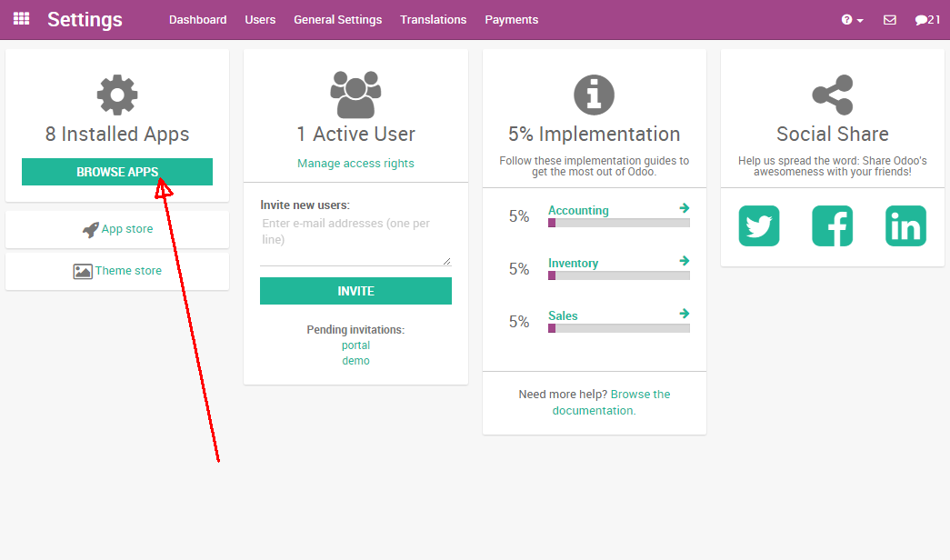
Task: Click Manage access rights link
Action: (x=355, y=164)
